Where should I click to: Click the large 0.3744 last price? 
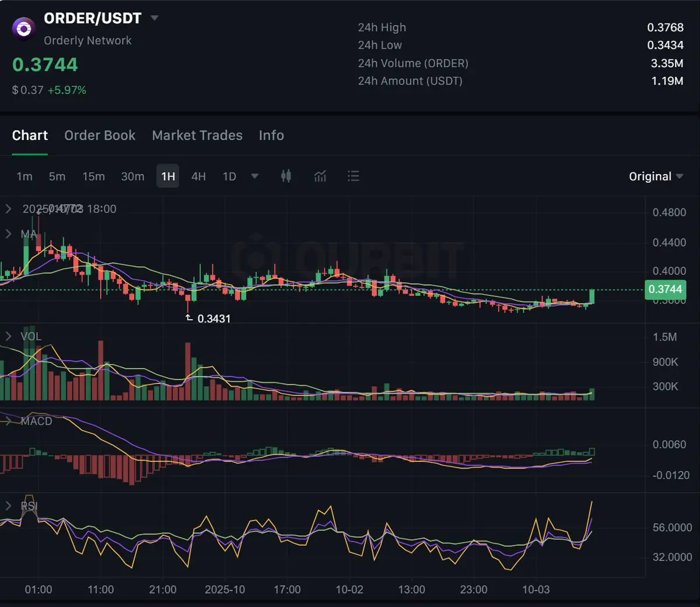45,65
